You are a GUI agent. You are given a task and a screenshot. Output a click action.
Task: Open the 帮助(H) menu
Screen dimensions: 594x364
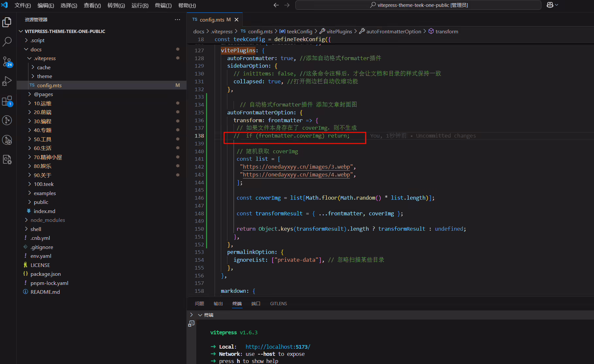(187, 5)
